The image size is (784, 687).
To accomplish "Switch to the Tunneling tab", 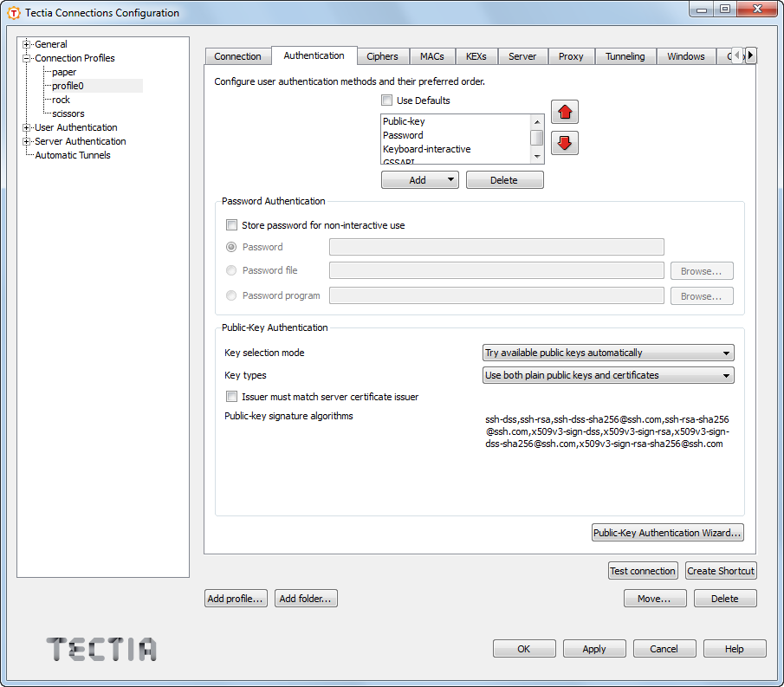I will click(x=625, y=55).
